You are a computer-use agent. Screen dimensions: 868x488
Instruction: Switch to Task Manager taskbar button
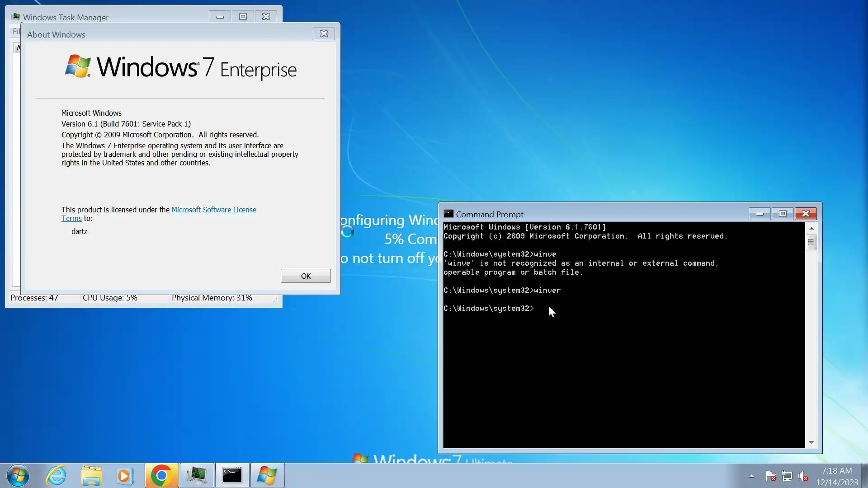(x=197, y=475)
